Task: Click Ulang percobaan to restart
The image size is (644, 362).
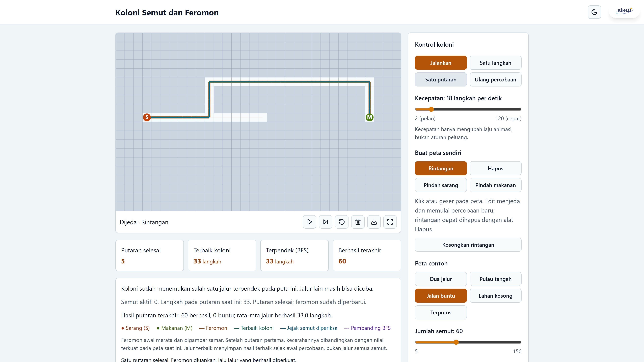Action: click(x=495, y=79)
